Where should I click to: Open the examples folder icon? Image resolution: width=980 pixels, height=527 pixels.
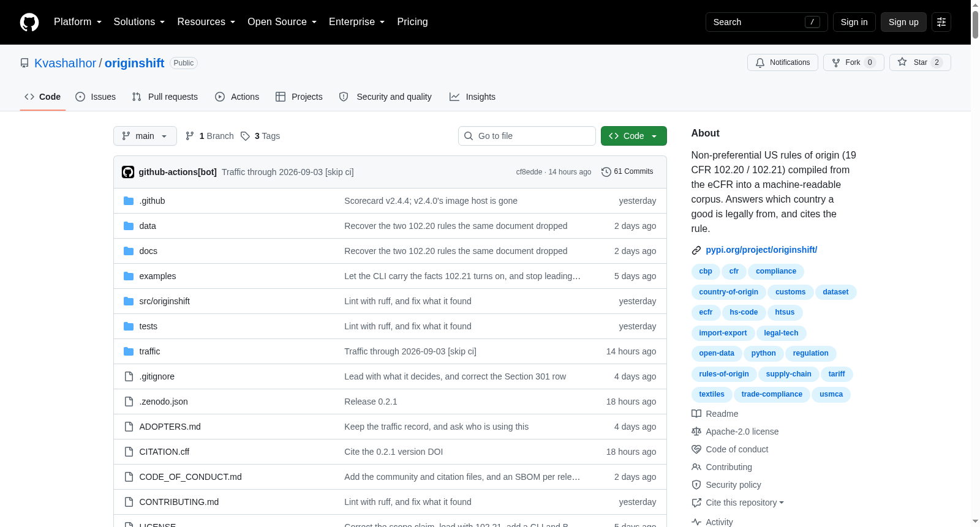[x=129, y=276]
